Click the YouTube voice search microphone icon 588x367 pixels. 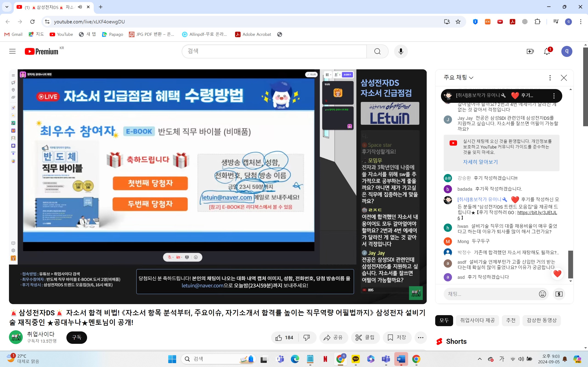pyautogui.click(x=401, y=51)
